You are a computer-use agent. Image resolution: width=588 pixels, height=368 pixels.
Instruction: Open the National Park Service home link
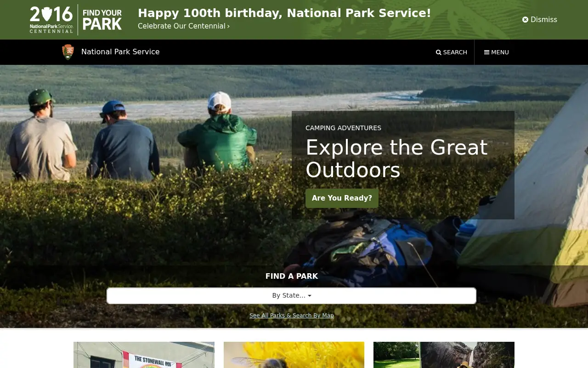pyautogui.click(x=120, y=52)
